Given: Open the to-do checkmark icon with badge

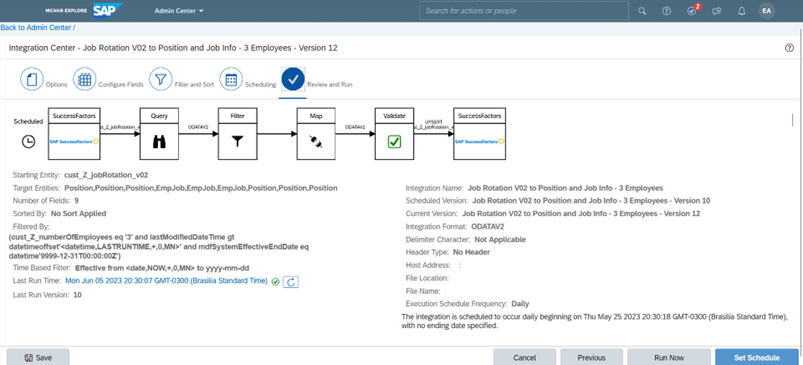Looking at the screenshot, I should (x=692, y=10).
